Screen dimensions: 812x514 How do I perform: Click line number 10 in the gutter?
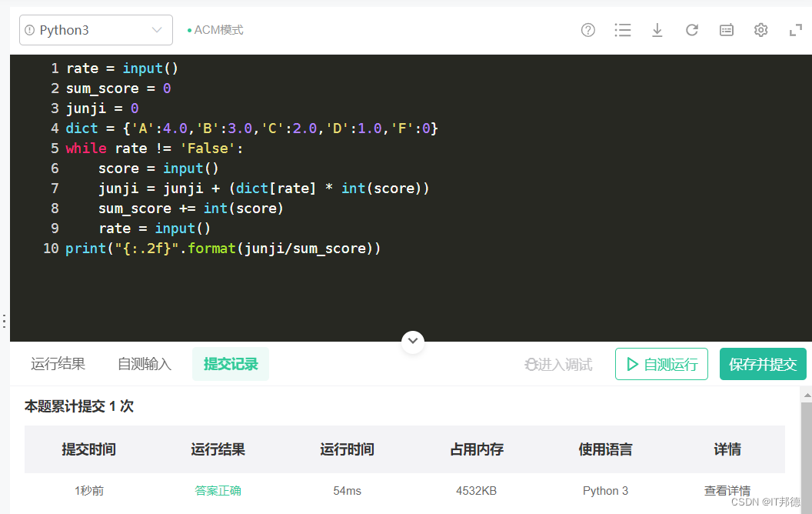click(51, 249)
